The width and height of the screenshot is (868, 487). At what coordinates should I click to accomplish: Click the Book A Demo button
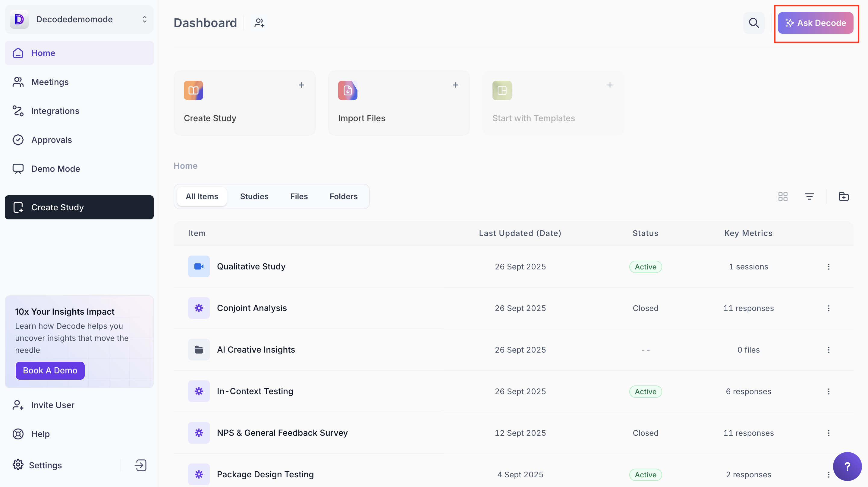coord(50,370)
